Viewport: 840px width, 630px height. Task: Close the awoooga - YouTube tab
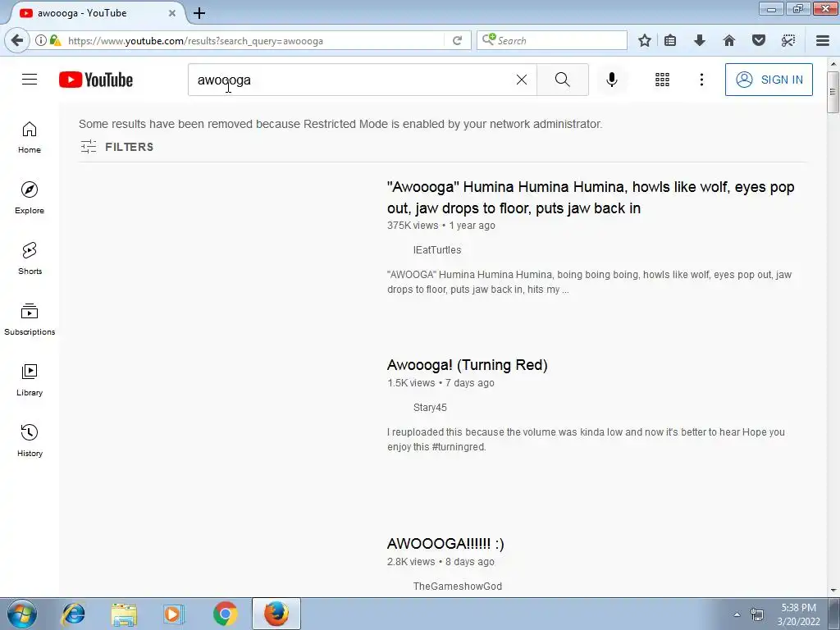pyautogui.click(x=172, y=13)
